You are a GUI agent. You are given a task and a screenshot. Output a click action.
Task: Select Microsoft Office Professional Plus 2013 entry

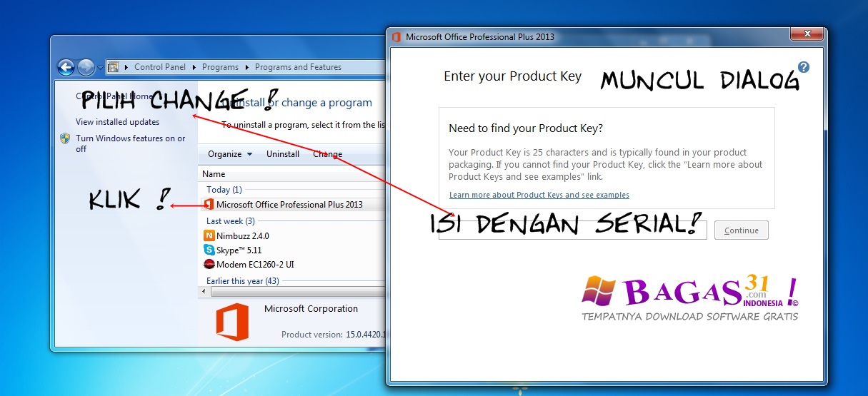click(293, 205)
